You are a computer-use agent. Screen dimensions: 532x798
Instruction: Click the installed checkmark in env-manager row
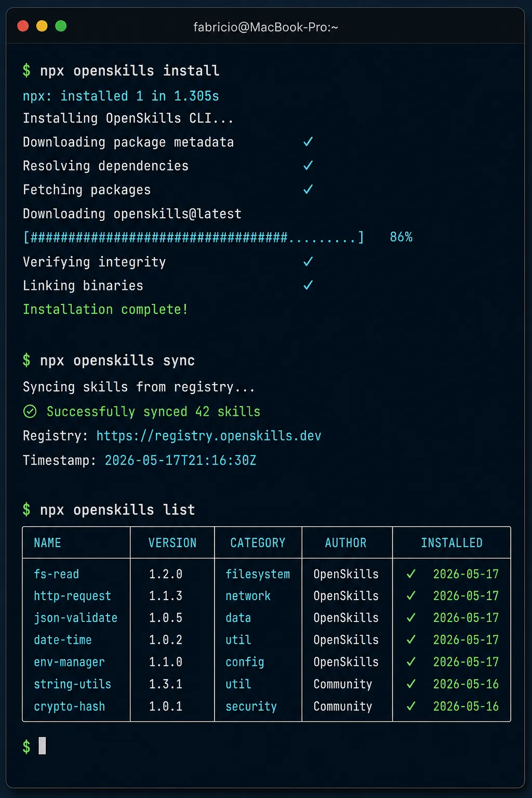pos(411,661)
